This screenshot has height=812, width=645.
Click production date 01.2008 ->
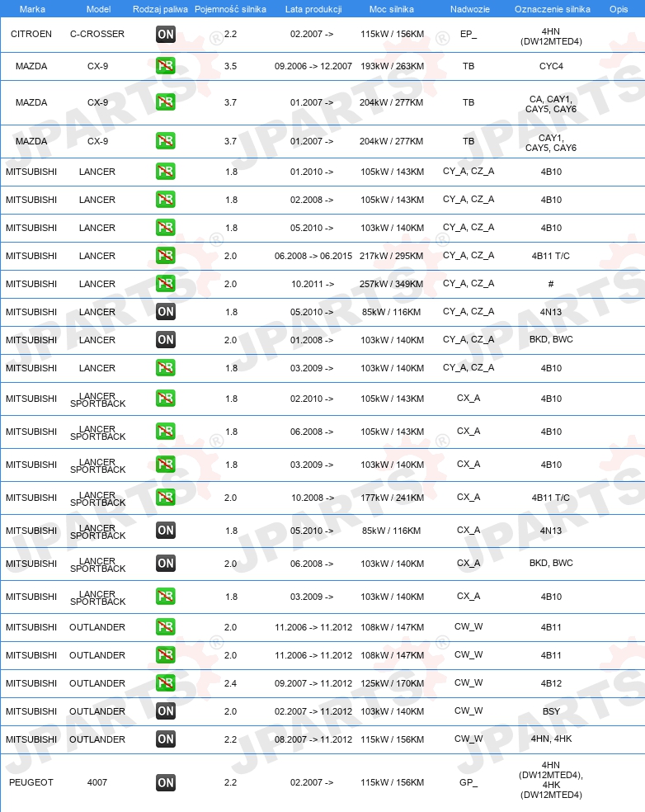click(x=312, y=340)
